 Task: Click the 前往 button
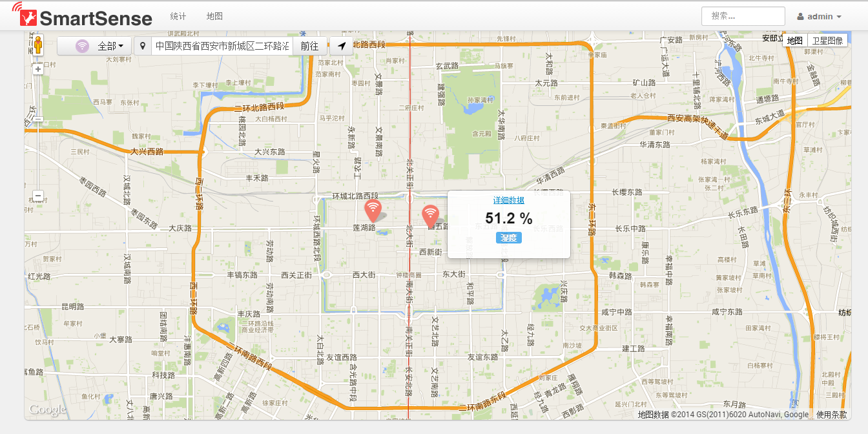click(x=310, y=46)
